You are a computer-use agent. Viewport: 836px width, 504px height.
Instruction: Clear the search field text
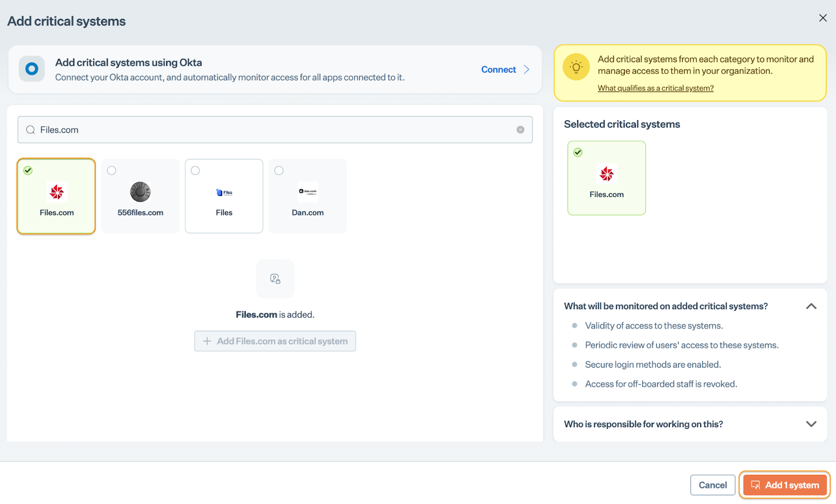coord(520,130)
